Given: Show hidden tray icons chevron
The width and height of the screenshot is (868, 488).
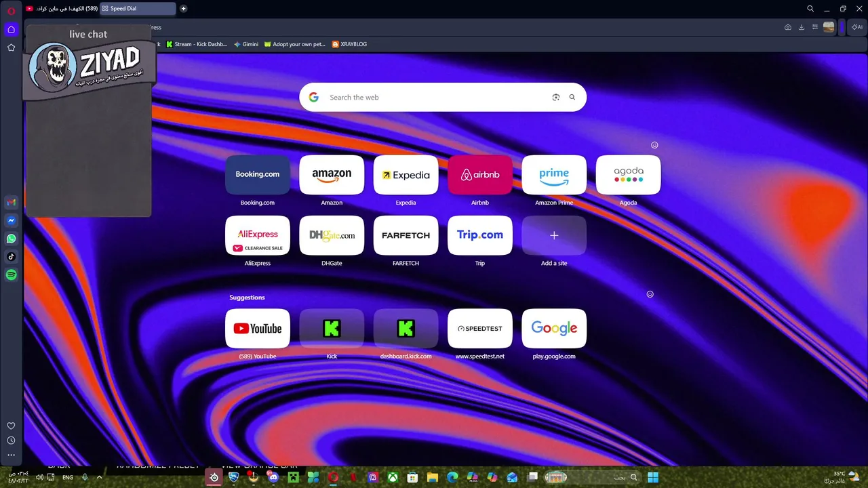Looking at the screenshot, I should (99, 477).
